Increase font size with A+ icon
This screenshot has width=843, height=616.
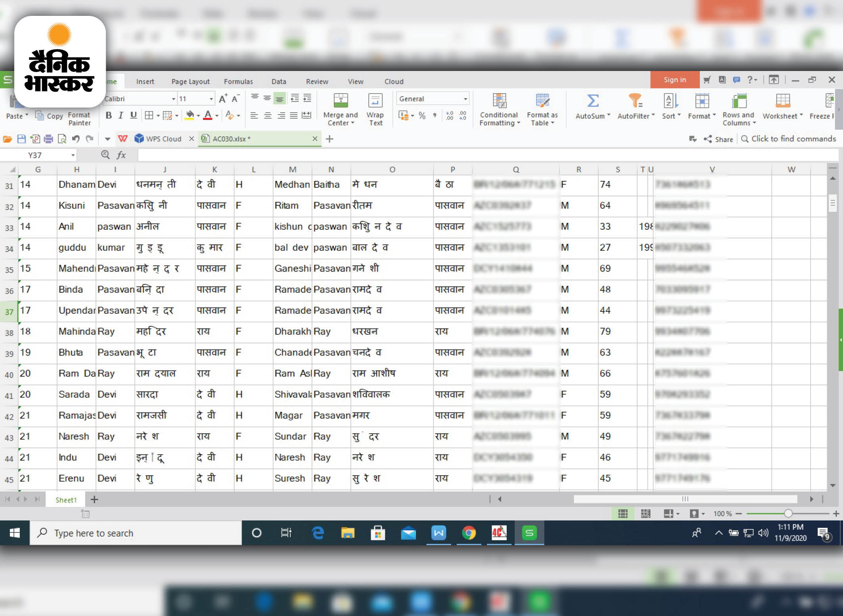pos(223,98)
